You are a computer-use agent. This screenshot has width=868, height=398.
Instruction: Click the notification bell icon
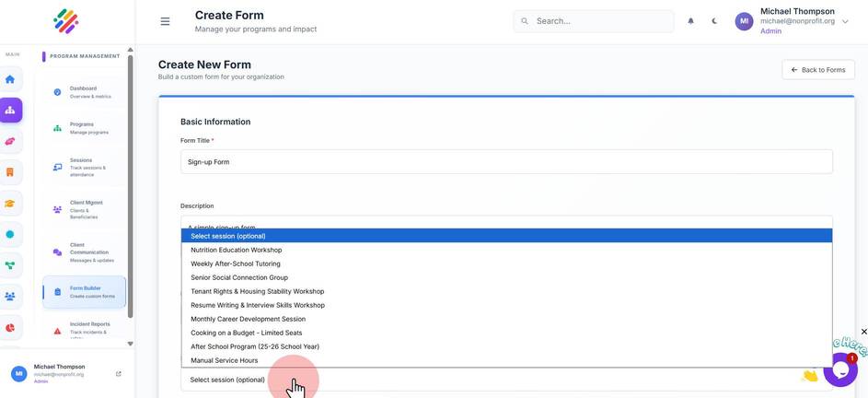click(690, 21)
